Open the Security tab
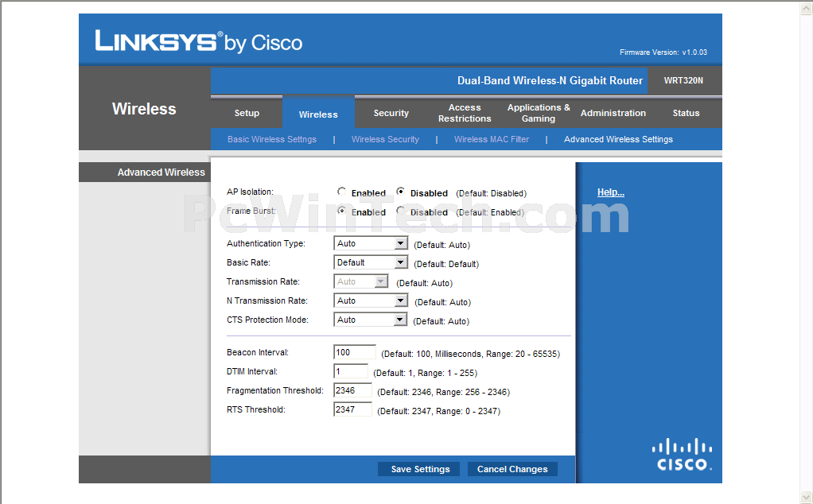Viewport: 813px width, 504px height. tap(391, 113)
